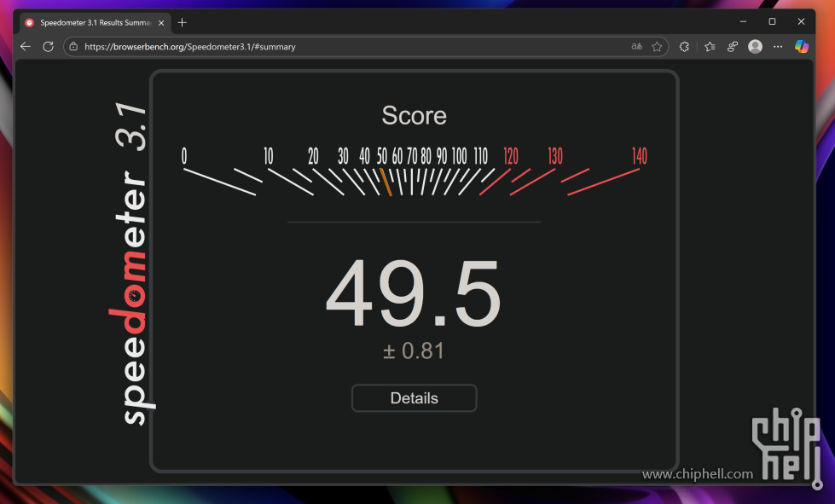Image resolution: width=835 pixels, height=504 pixels.
Task: Go back to the previous page
Action: (x=26, y=47)
